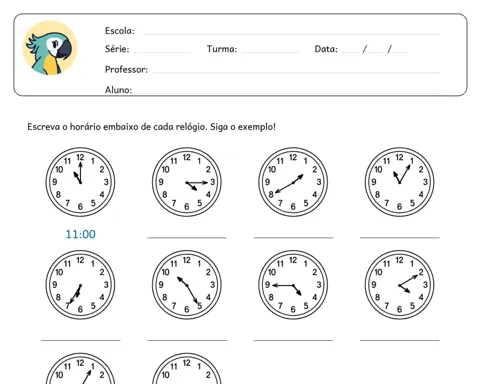Image resolution: width=480 pixels, height=384 pixels.
Task: Click the 'Aluno:' label
Action: (118, 90)
